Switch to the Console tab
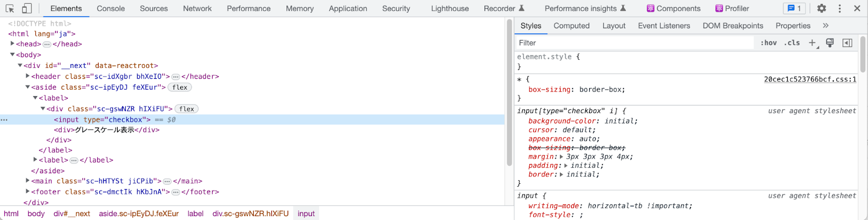This screenshot has height=220, width=868. point(111,9)
